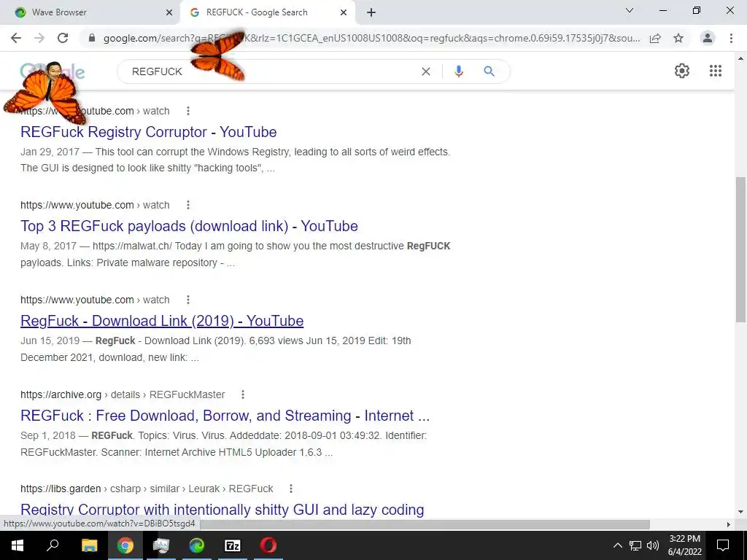Open the Chrome tab search dropdown
The image size is (747, 560).
click(x=630, y=10)
